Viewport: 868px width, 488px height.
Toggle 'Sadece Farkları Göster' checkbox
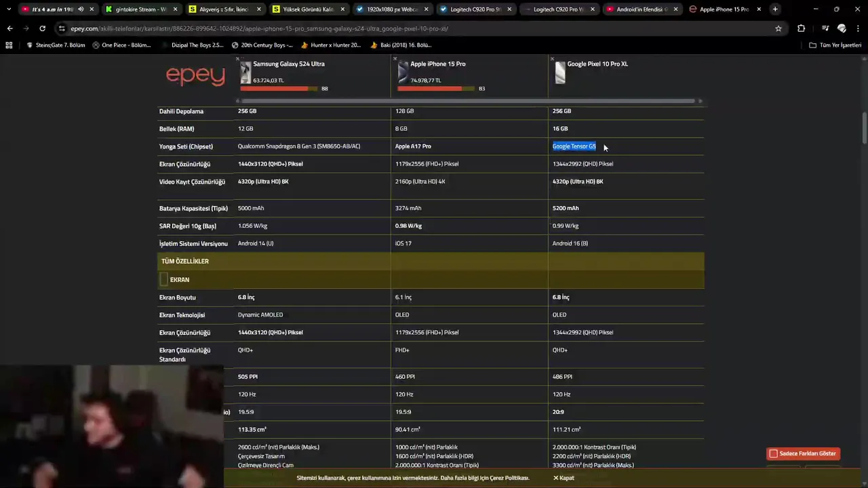coord(773,453)
